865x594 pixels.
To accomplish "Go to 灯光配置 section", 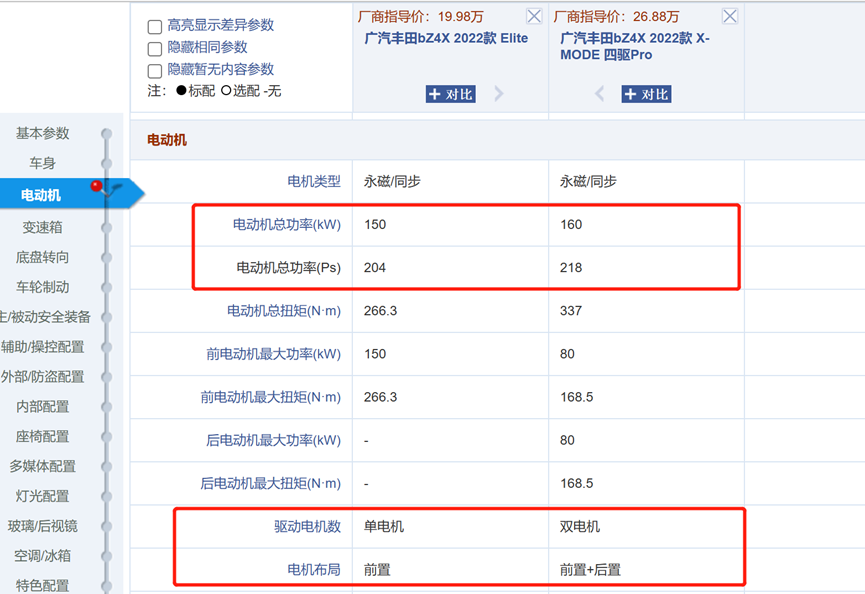I will 42,496.
